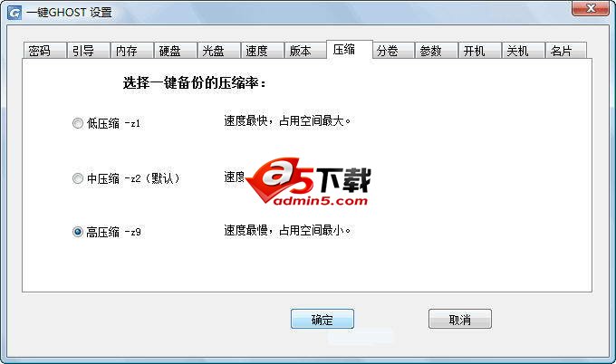Switch to the 引导 tab
This screenshot has width=616, height=364.
tap(88, 51)
